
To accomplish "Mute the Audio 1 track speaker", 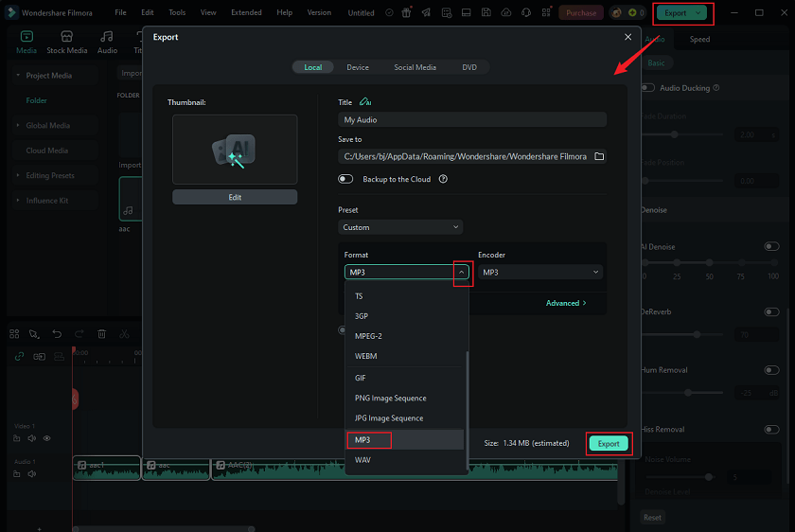I will [32, 473].
